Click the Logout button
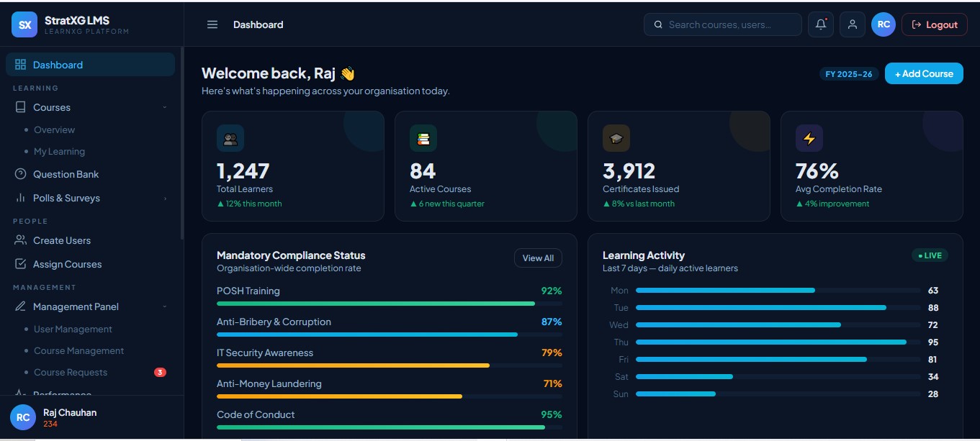This screenshot has height=441, width=980. click(x=935, y=24)
